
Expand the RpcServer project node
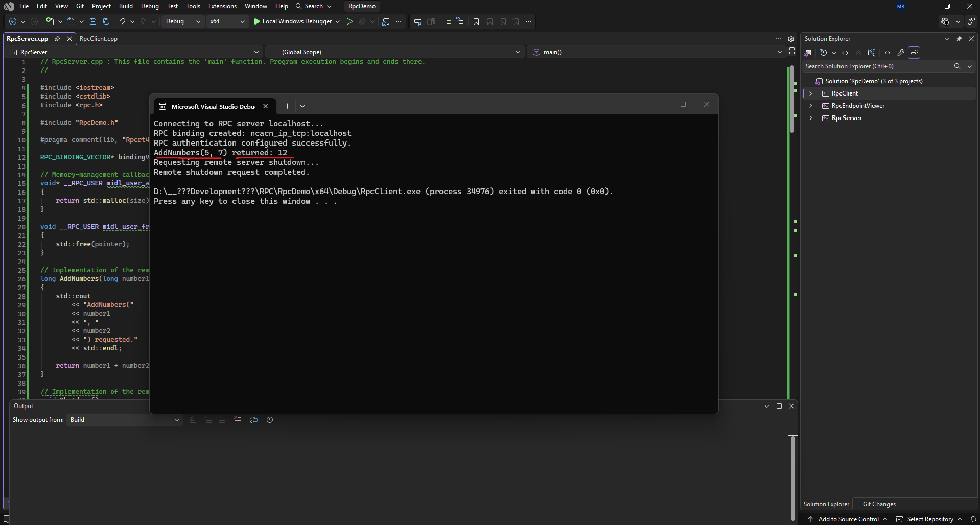pyautogui.click(x=811, y=118)
